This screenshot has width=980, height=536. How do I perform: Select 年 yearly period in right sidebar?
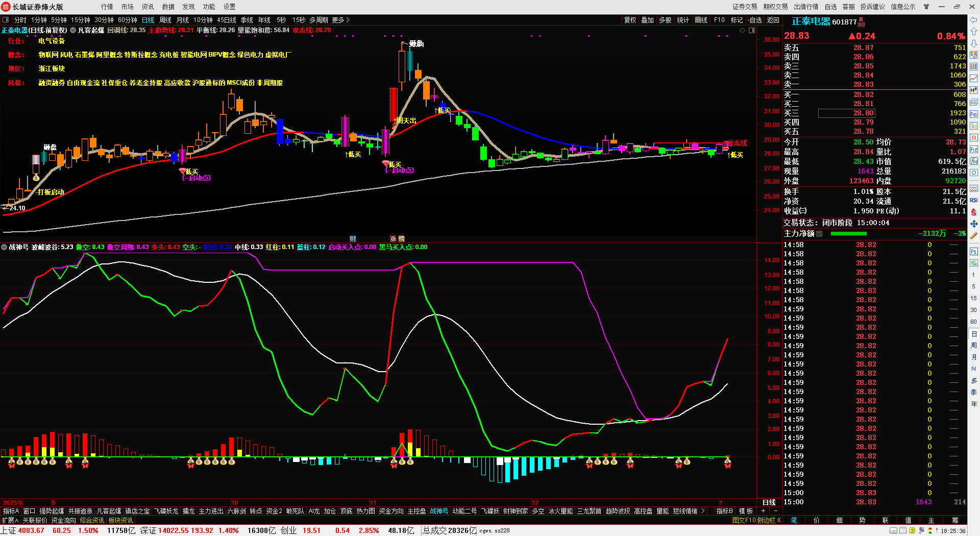click(x=973, y=404)
